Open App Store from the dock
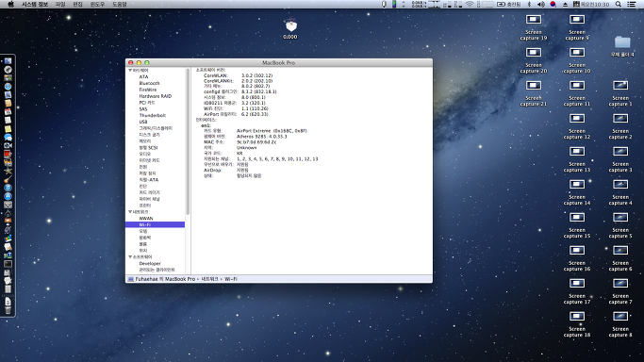 pyautogui.click(x=8, y=196)
